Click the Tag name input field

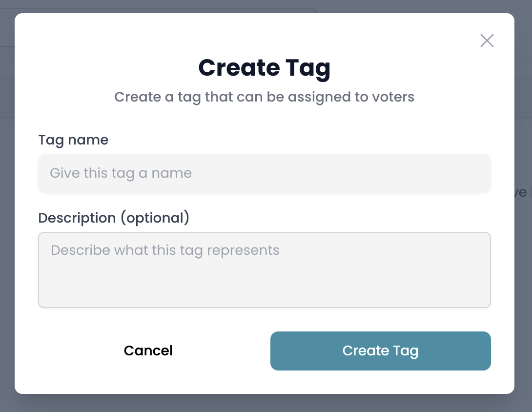265,173
